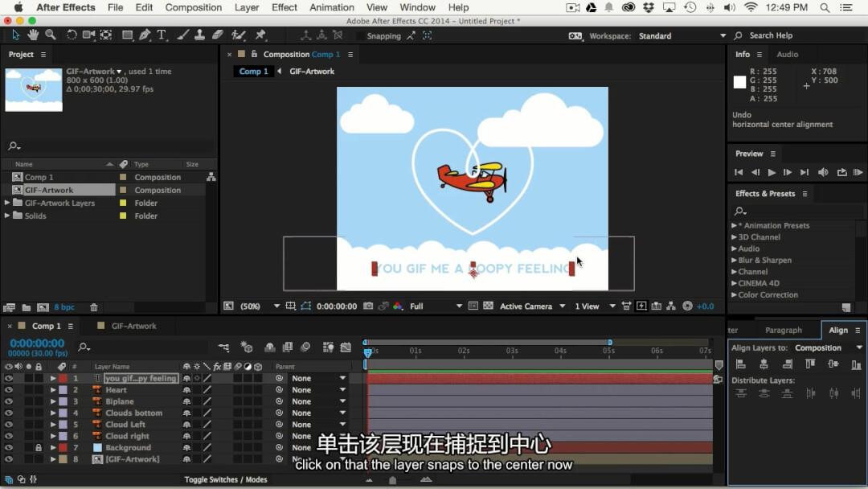This screenshot has width=868, height=489.
Task: Expand the Blur & Sharpen effects category
Action: click(x=734, y=261)
